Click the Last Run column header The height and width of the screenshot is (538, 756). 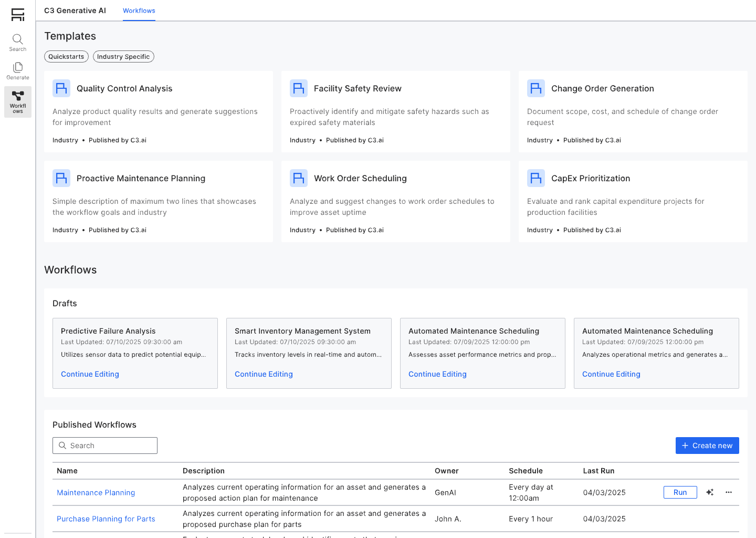click(598, 471)
